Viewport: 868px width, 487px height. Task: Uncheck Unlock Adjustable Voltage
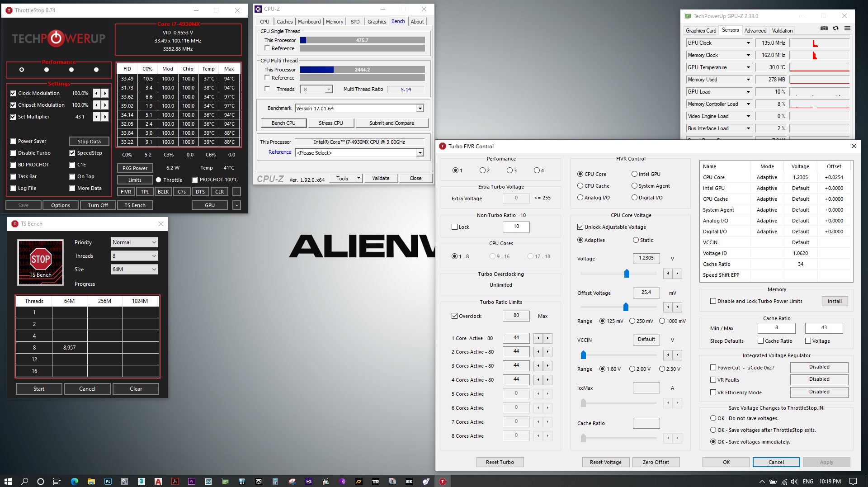[x=580, y=227]
